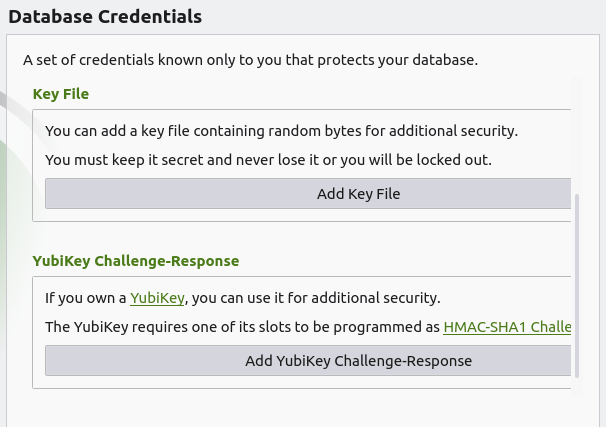Click the 'If you own a' sentence start
This screenshot has width=606, height=427.
[85, 298]
